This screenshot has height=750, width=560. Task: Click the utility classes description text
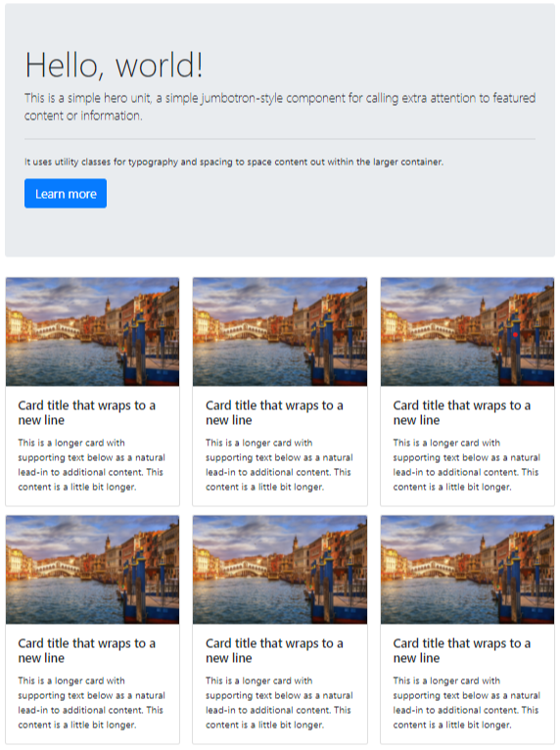(234, 162)
